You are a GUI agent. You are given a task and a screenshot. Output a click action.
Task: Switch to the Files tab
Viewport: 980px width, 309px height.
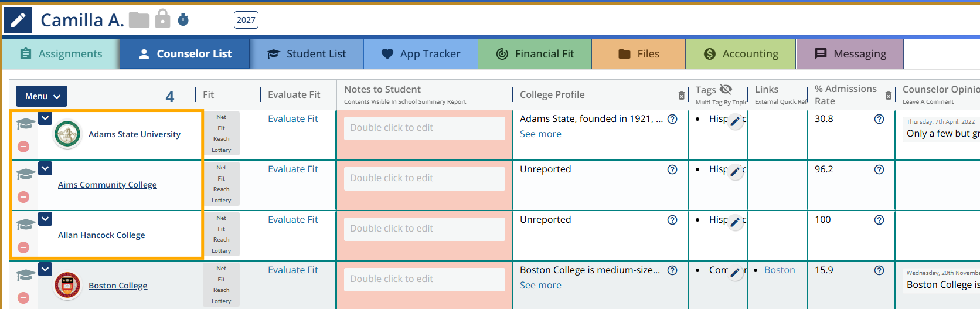639,54
